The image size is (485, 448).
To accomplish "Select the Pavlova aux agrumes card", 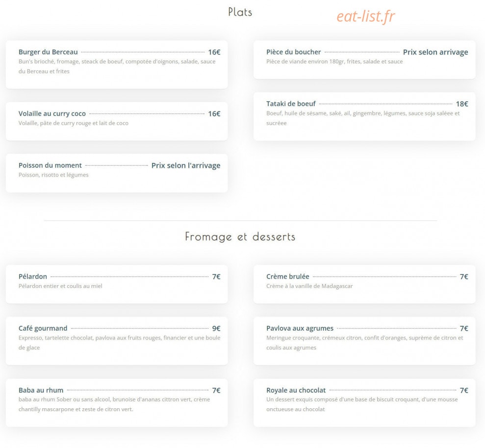I will click(364, 341).
